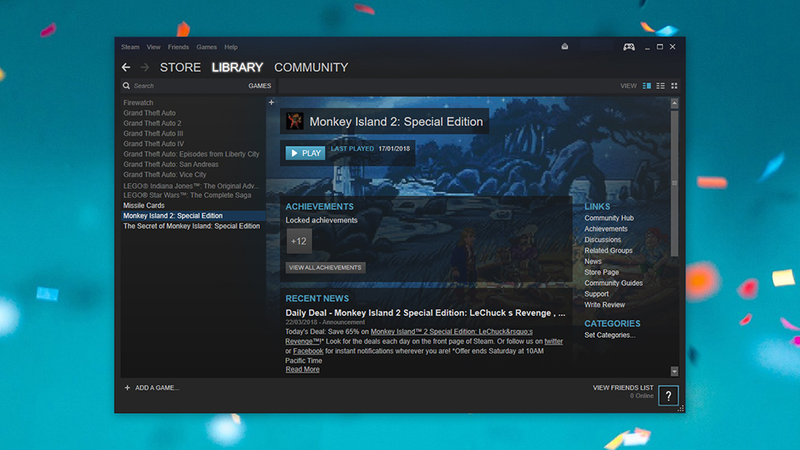The width and height of the screenshot is (800, 450).
Task: Open News link
Action: tap(593, 261)
